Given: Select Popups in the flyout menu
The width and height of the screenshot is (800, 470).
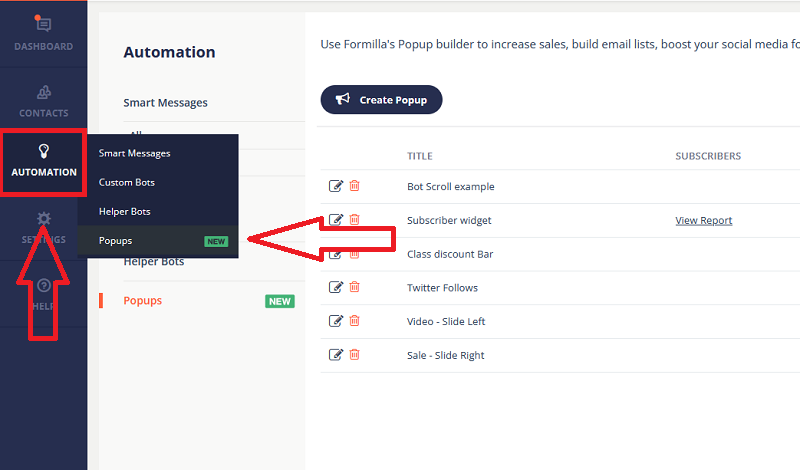Looking at the screenshot, I should click(115, 241).
